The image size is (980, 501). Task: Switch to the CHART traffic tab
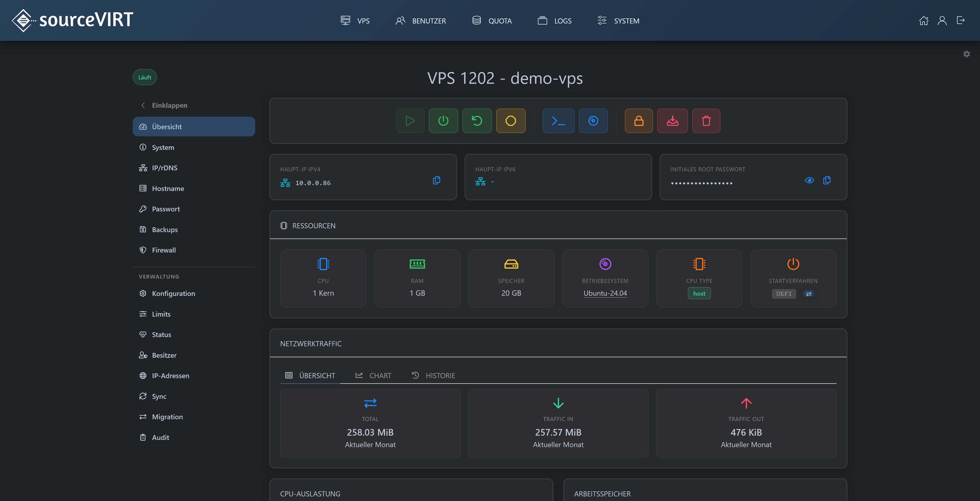[373, 375]
